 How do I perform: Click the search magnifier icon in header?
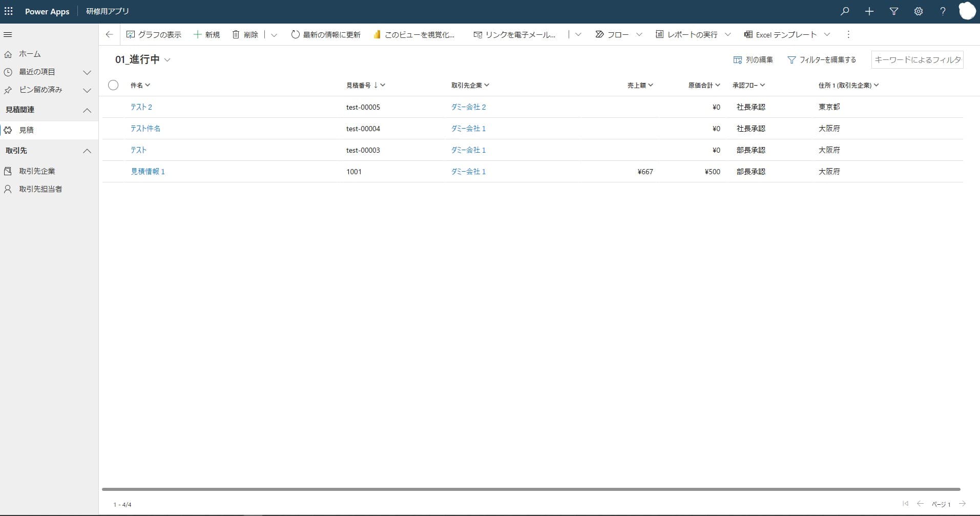[x=845, y=11]
